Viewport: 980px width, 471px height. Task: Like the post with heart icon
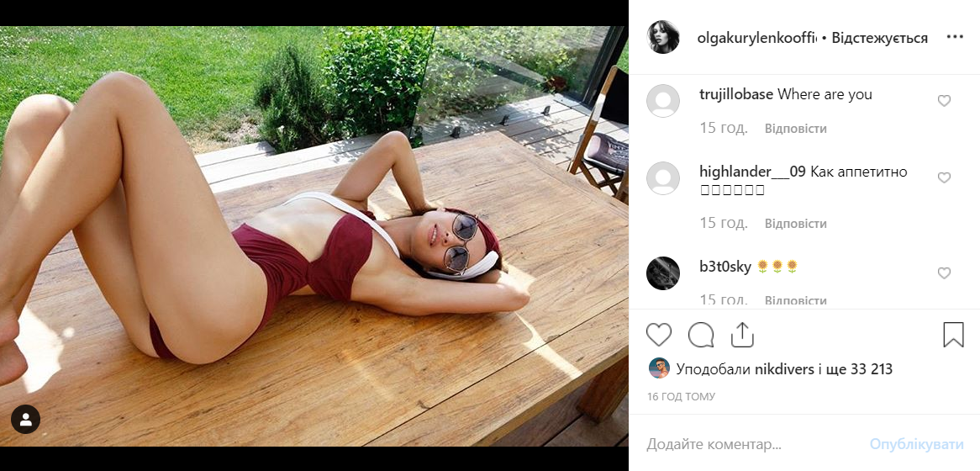(x=658, y=335)
